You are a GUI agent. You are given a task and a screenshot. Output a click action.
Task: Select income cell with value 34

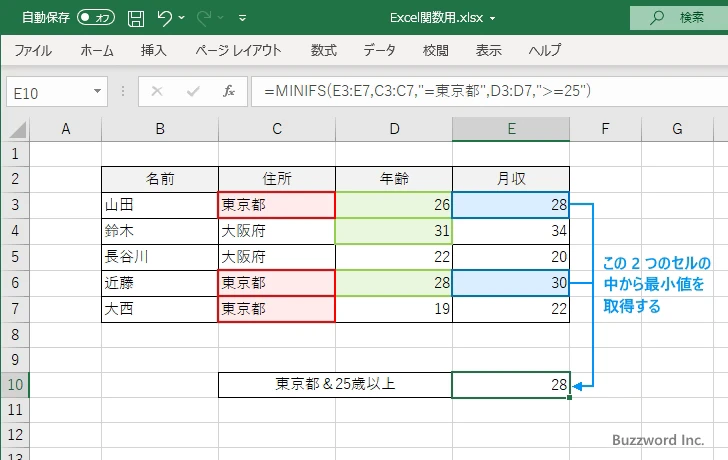point(511,231)
